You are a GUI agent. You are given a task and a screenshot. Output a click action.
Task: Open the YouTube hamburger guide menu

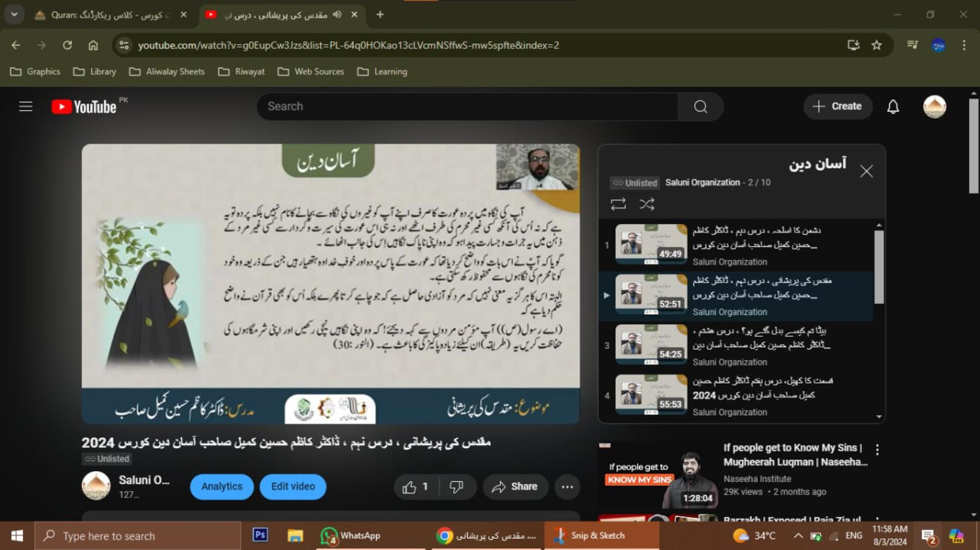(25, 106)
